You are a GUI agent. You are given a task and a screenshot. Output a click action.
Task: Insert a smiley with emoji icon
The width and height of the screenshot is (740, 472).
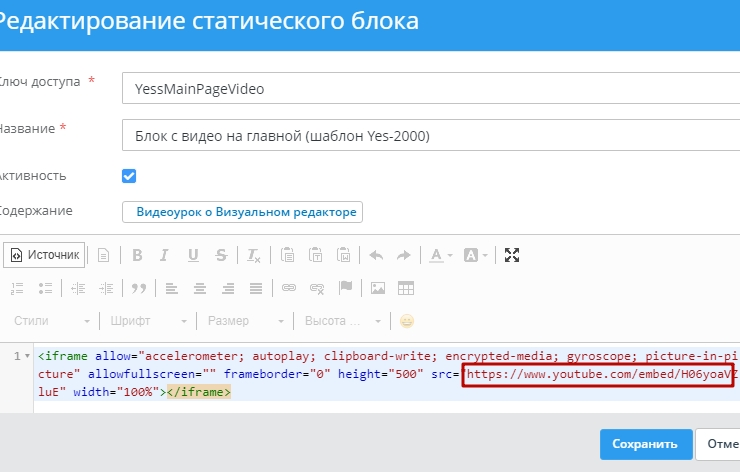click(407, 321)
